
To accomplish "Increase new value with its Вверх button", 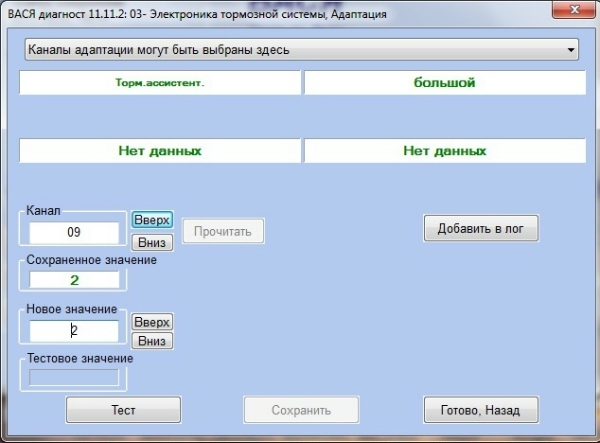I will click(152, 322).
